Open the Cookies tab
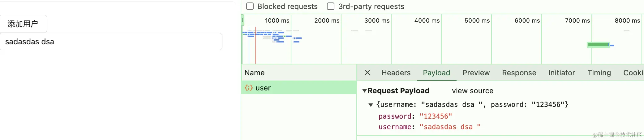644x140 pixels. pyautogui.click(x=633, y=73)
